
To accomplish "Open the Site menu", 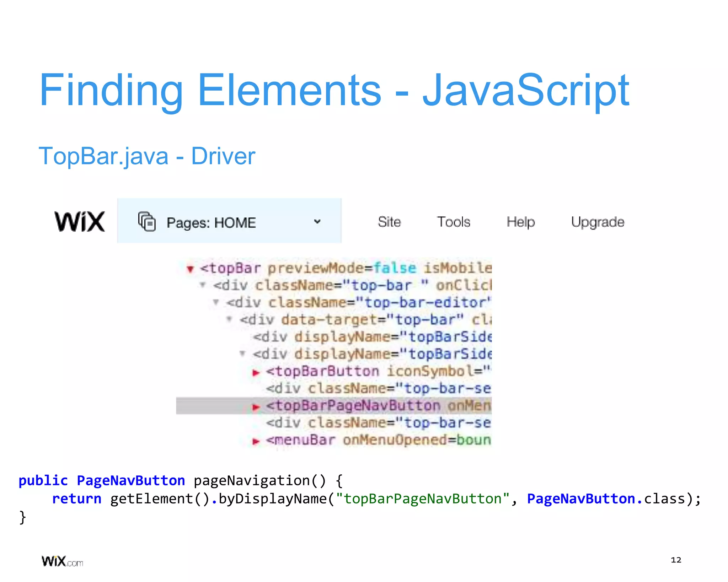I will 389,222.
